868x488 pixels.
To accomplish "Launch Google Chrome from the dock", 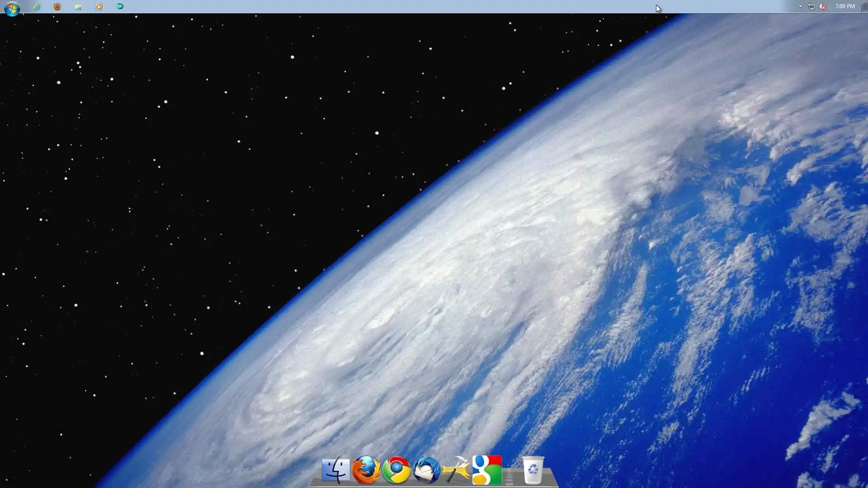I will [396, 470].
